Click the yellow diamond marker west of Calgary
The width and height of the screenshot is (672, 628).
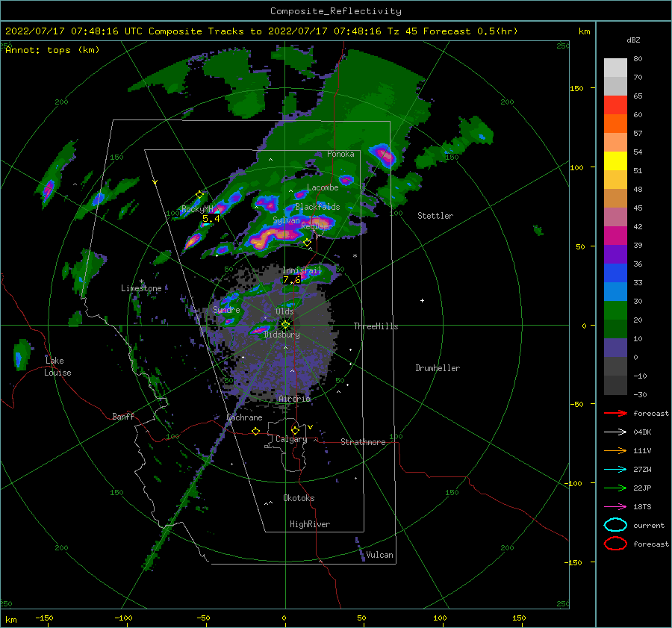(x=256, y=432)
